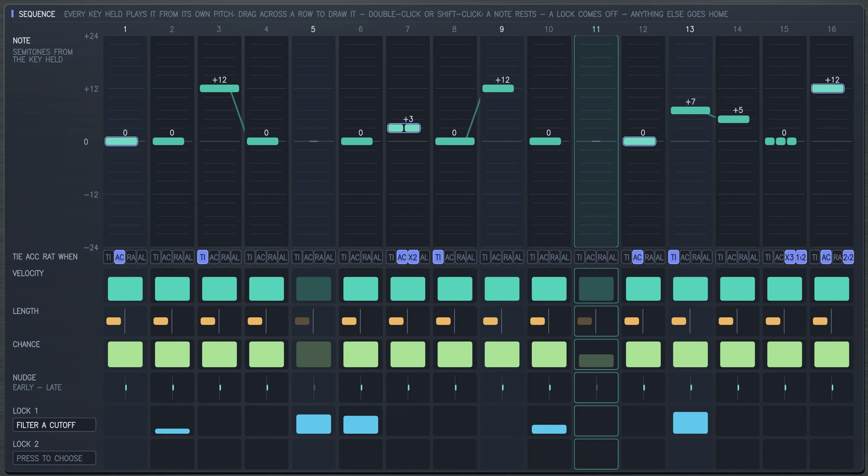Click the +3 ratcheted note on step 7
Viewport: 868px width, 476px height.
[404, 128]
